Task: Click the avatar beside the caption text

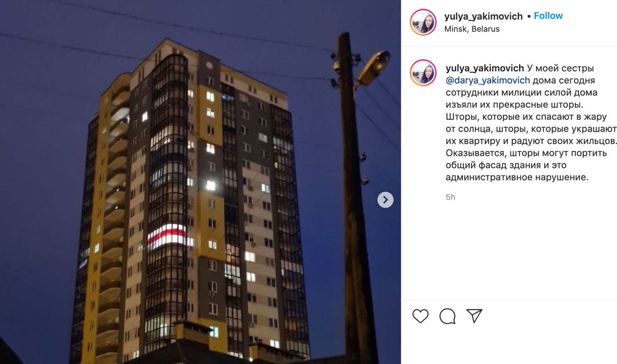Action: (x=423, y=73)
